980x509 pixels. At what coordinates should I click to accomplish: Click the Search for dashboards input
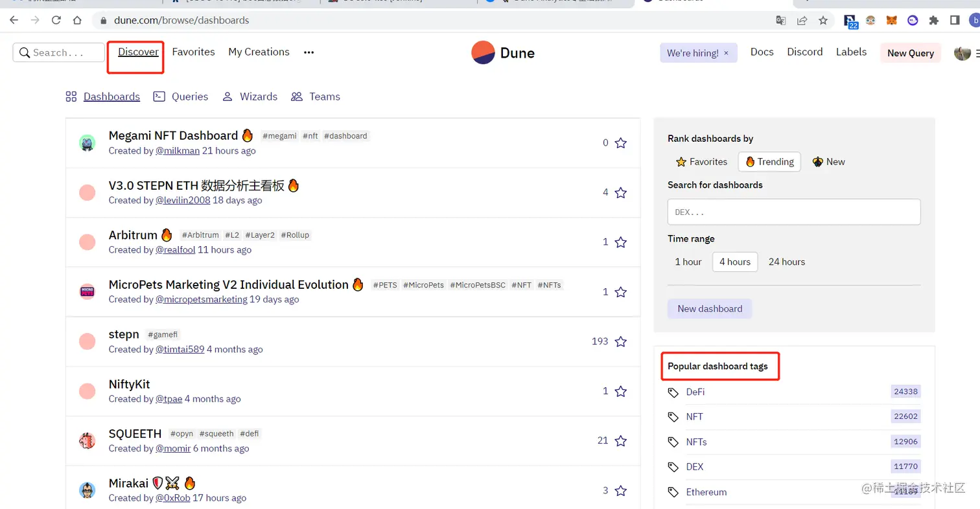(794, 212)
